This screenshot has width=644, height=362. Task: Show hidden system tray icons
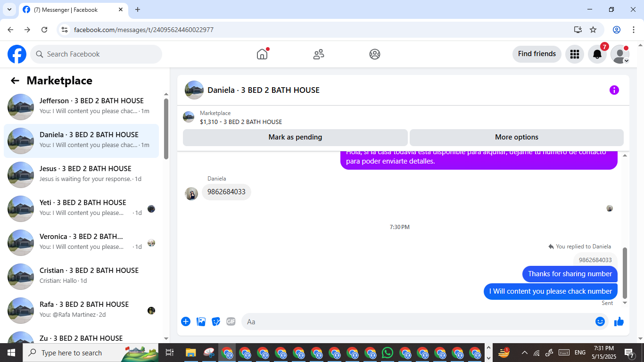coord(524,353)
